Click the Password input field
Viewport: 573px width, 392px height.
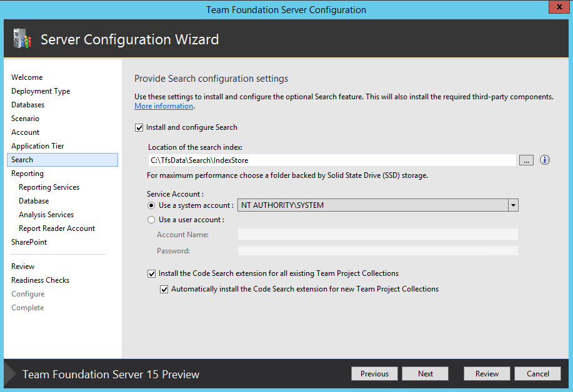[378, 251]
